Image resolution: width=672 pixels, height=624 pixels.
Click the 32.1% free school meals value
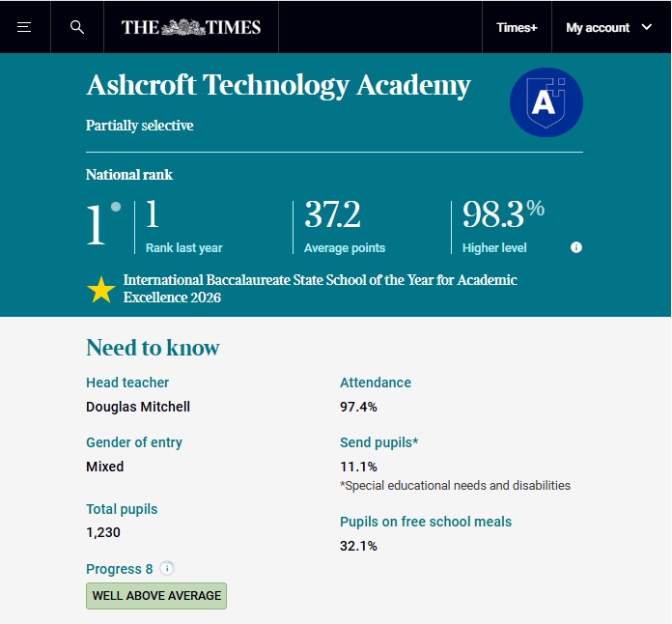[358, 546]
